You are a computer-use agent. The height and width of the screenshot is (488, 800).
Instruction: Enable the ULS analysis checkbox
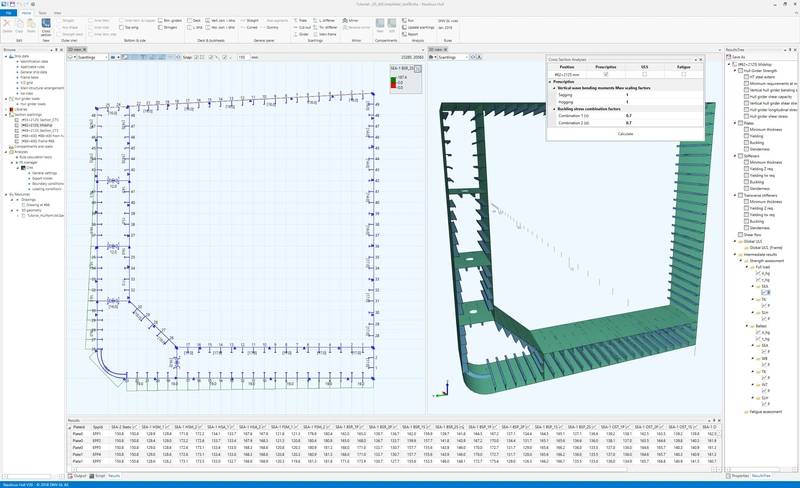point(644,73)
